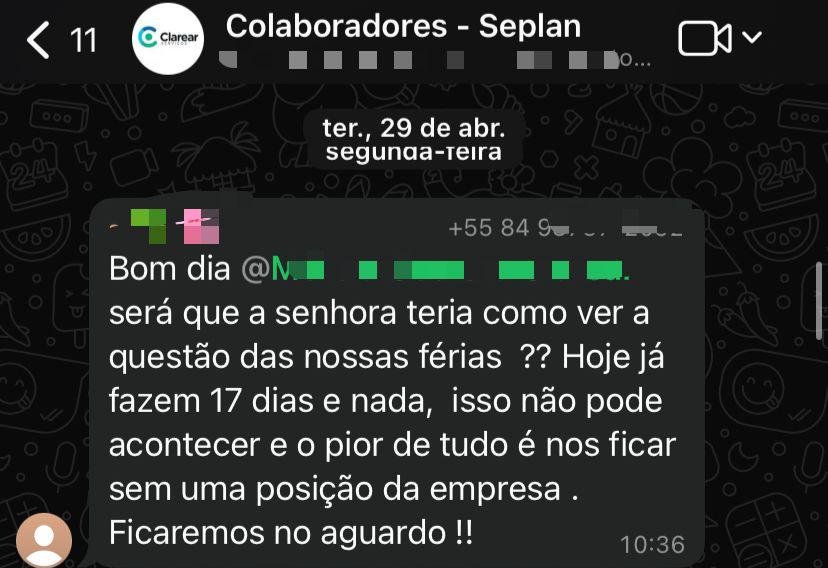Tap empty chat wallpaper left of date chip
This screenshot has width=828, height=568.
(x=158, y=137)
